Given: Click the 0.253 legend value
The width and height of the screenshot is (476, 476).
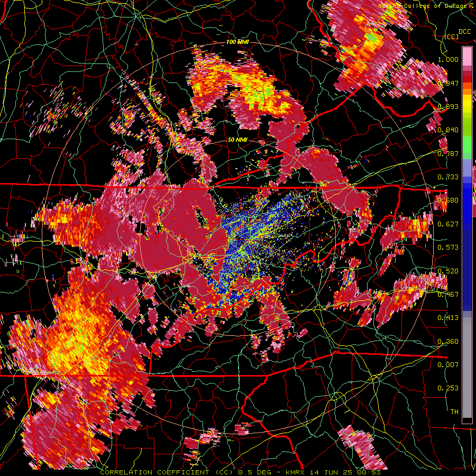Looking at the screenshot, I should click(x=448, y=388).
